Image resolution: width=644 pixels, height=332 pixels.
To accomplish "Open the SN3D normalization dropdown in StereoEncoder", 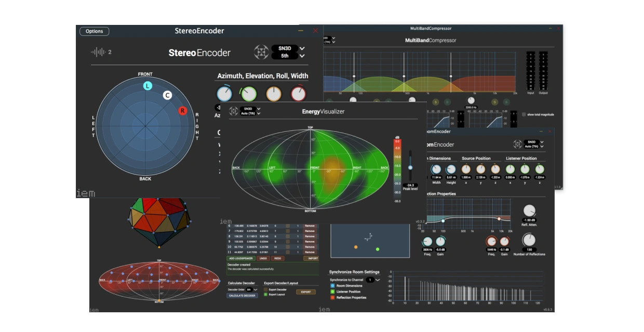I will tap(288, 48).
